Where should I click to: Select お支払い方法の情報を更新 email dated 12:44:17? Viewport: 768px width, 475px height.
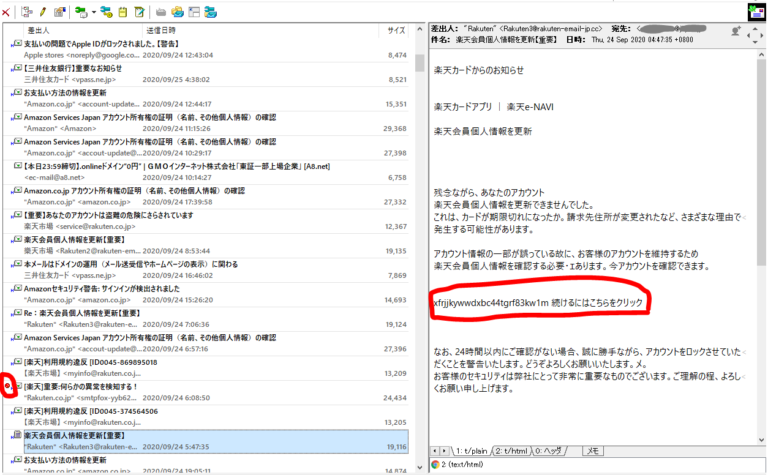pyautogui.click(x=208, y=98)
